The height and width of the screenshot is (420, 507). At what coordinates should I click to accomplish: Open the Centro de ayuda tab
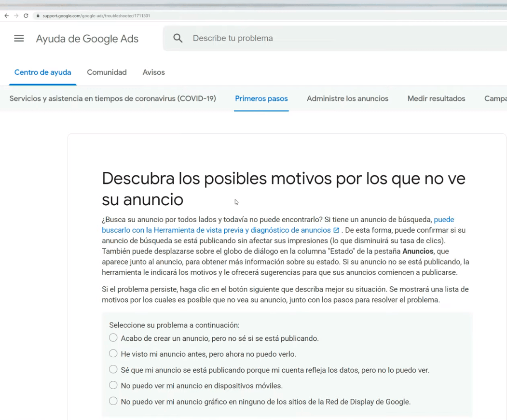[x=42, y=72]
